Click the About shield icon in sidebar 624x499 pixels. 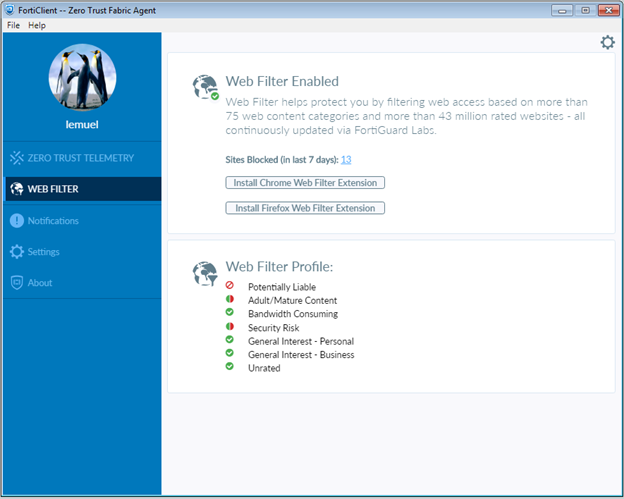(x=17, y=283)
